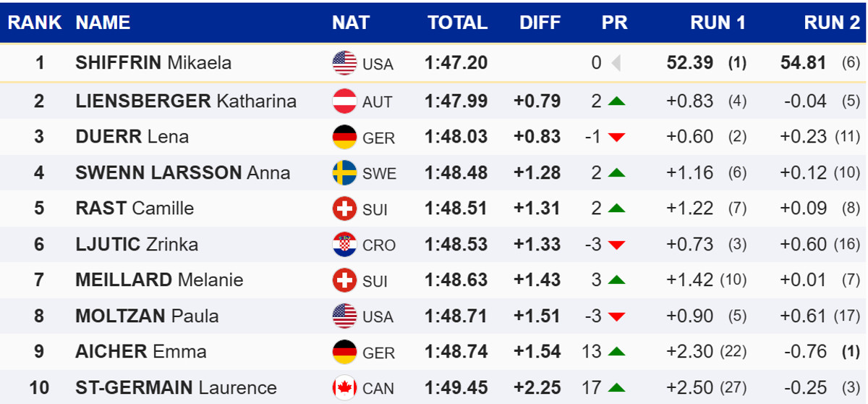Click the PR column header
The height and width of the screenshot is (404, 868).
614,22
